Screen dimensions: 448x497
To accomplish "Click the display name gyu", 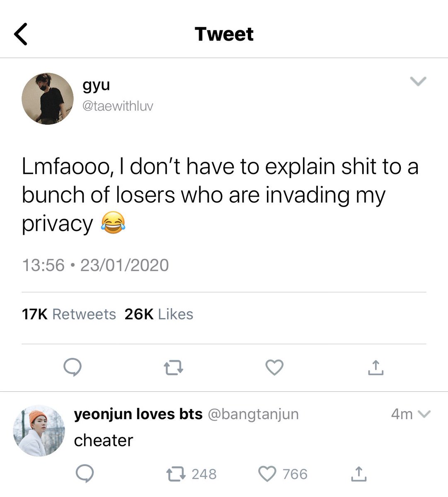I will coord(96,85).
